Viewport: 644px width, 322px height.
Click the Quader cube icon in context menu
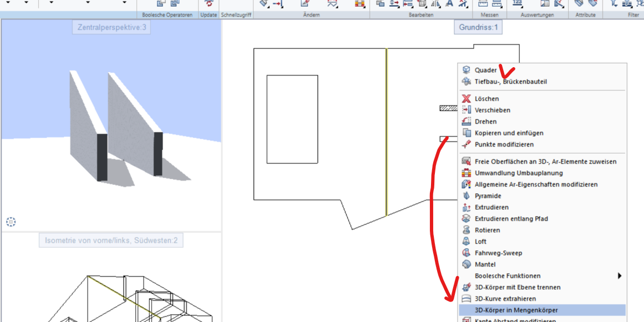[x=466, y=71]
